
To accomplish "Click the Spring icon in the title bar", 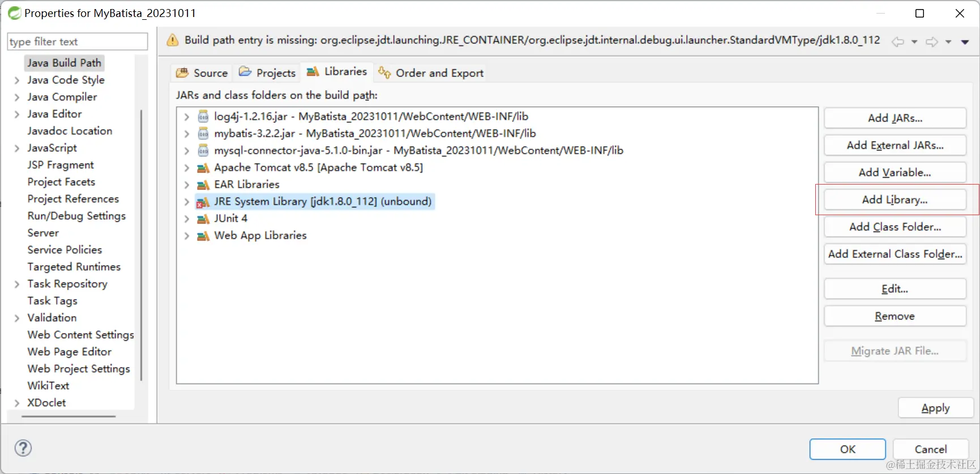I will point(14,13).
